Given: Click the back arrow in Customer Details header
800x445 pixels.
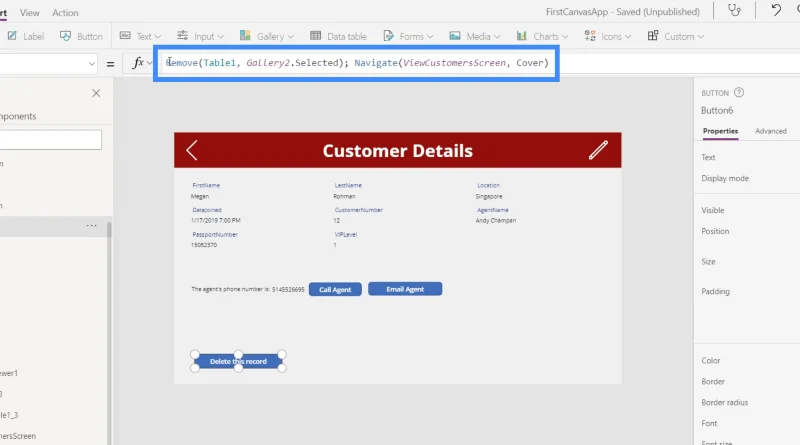Looking at the screenshot, I should pyautogui.click(x=192, y=151).
